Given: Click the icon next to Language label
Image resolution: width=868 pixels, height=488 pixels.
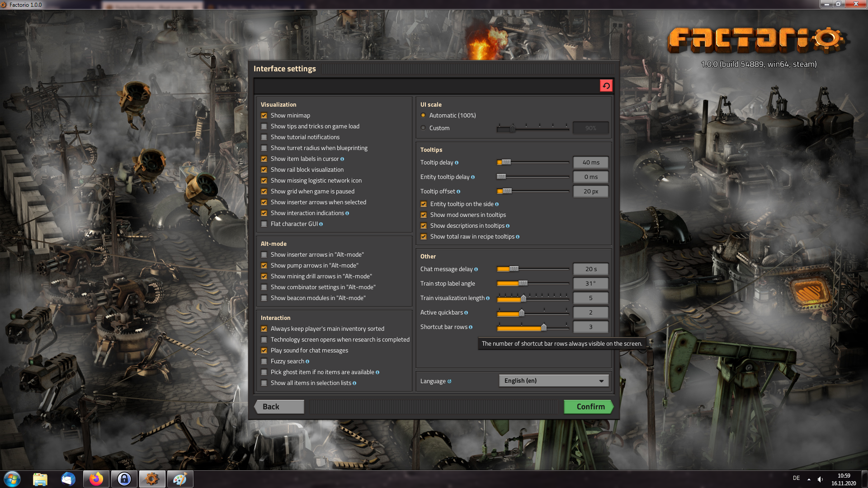Looking at the screenshot, I should 449,381.
